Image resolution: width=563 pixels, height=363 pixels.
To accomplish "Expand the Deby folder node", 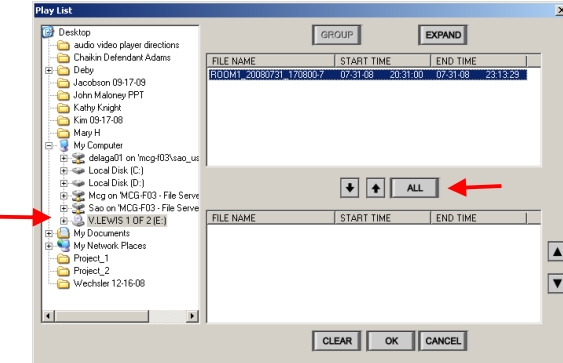I will 49,70.
